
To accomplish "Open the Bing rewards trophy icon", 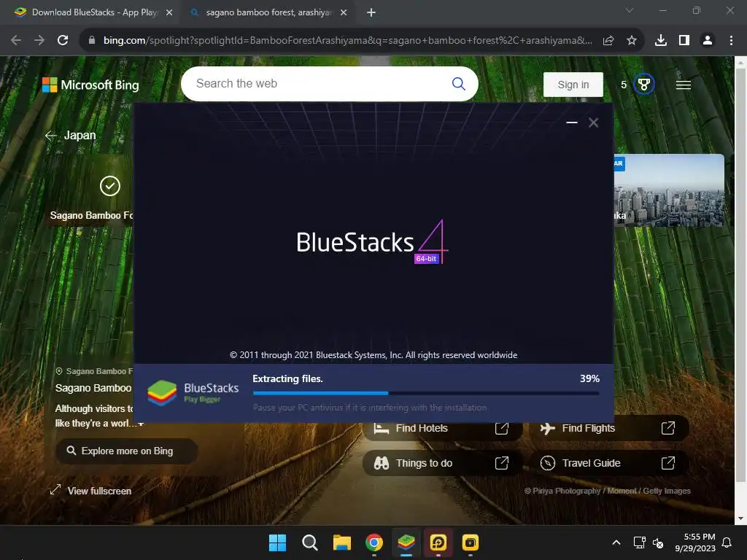I will pos(643,85).
